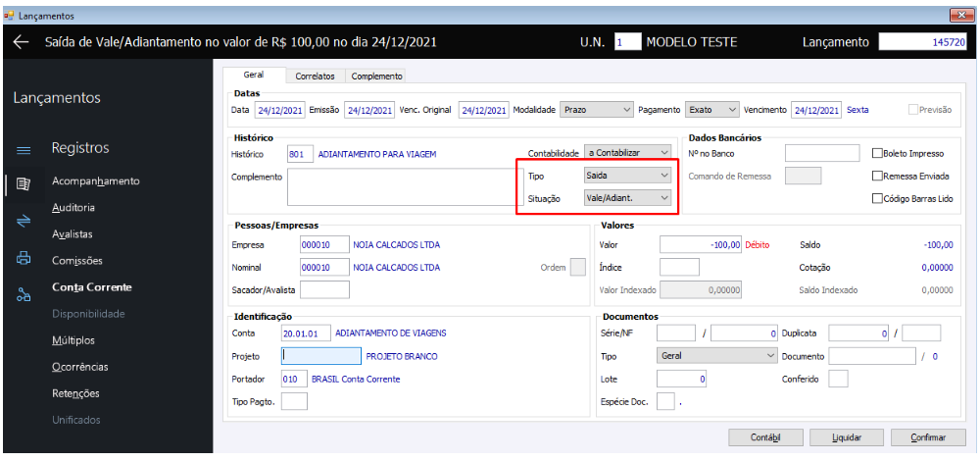Open Retenções in the sidebar
The width and height of the screenshot is (980, 461).
[75, 393]
